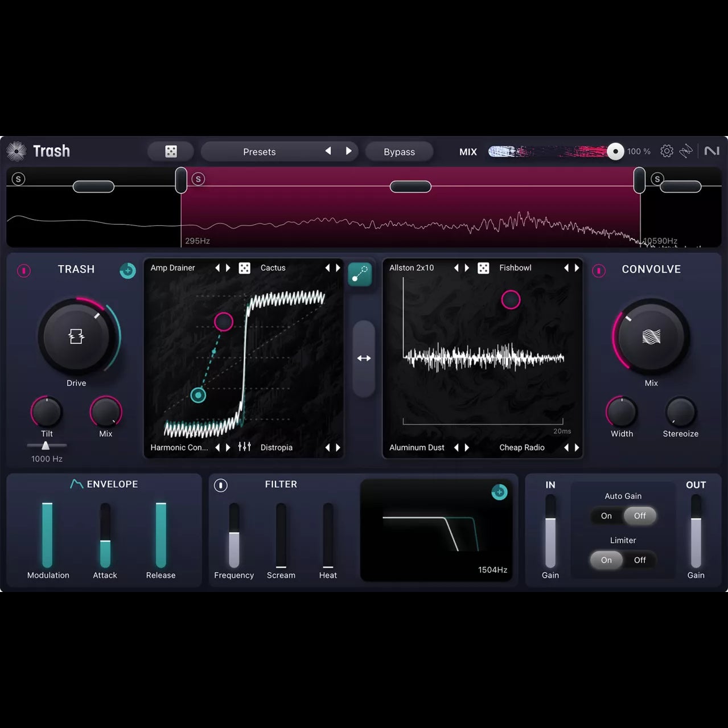Randomize Trash distortion types with dice icon
The height and width of the screenshot is (728, 728).
[x=244, y=268]
